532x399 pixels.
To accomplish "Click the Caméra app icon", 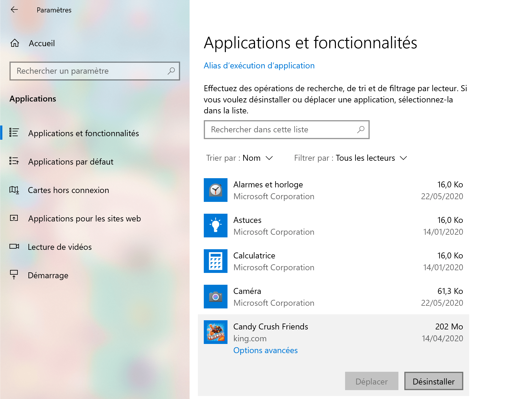I will 216,297.
